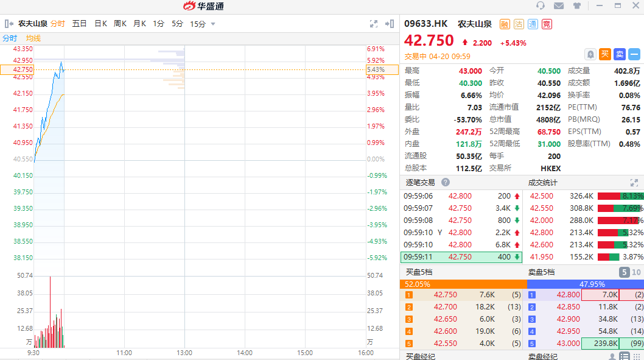Click the 通 stock connect badge

[532, 24]
